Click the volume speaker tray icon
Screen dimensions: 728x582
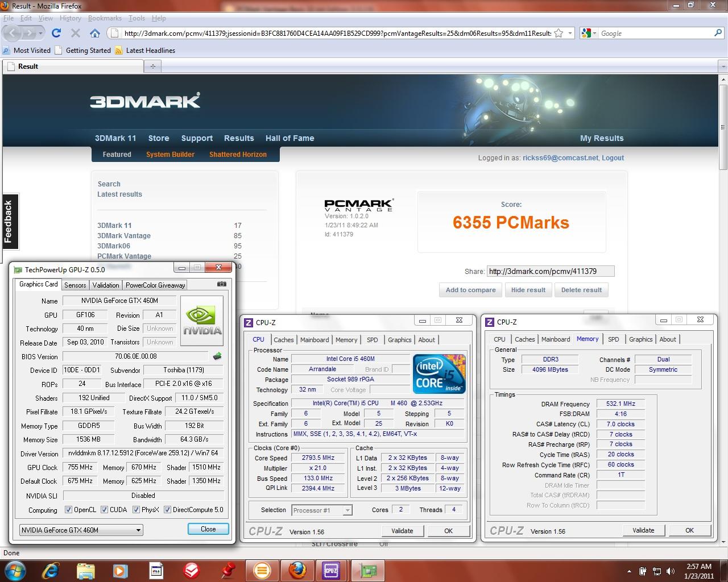(671, 571)
